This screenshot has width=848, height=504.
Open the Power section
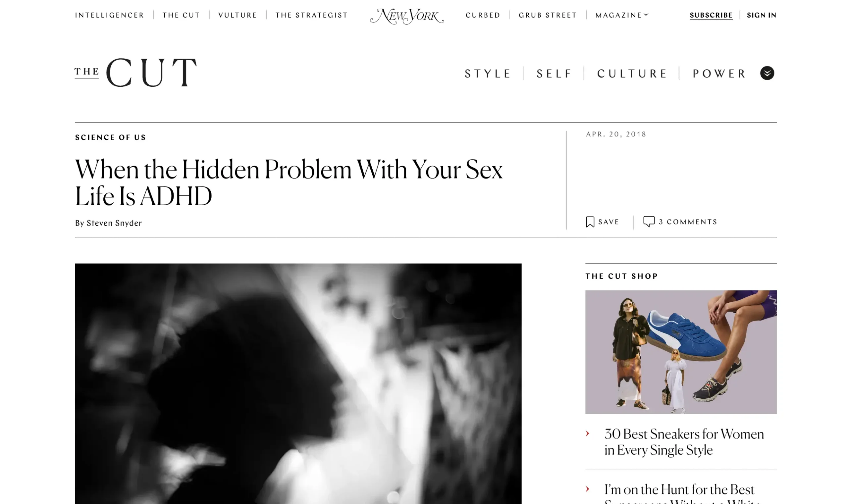(x=719, y=74)
